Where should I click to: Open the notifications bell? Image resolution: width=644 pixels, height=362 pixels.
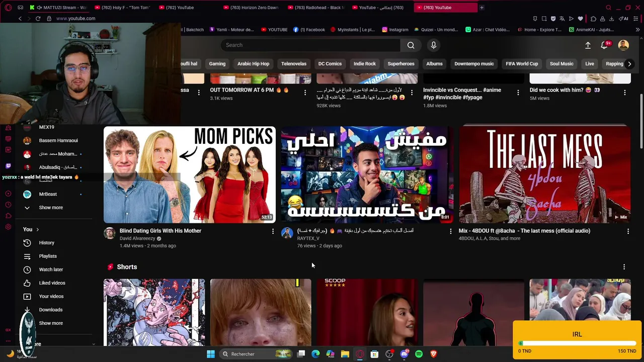click(x=605, y=45)
